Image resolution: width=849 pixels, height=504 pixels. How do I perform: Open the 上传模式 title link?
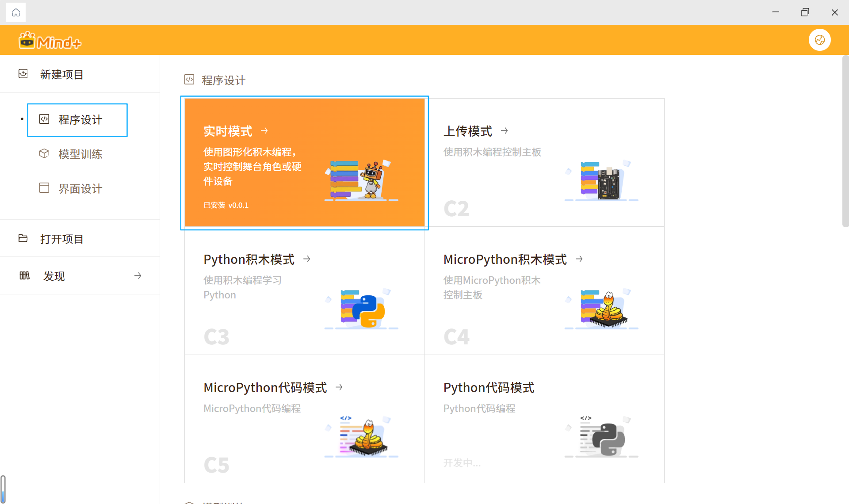[468, 131]
